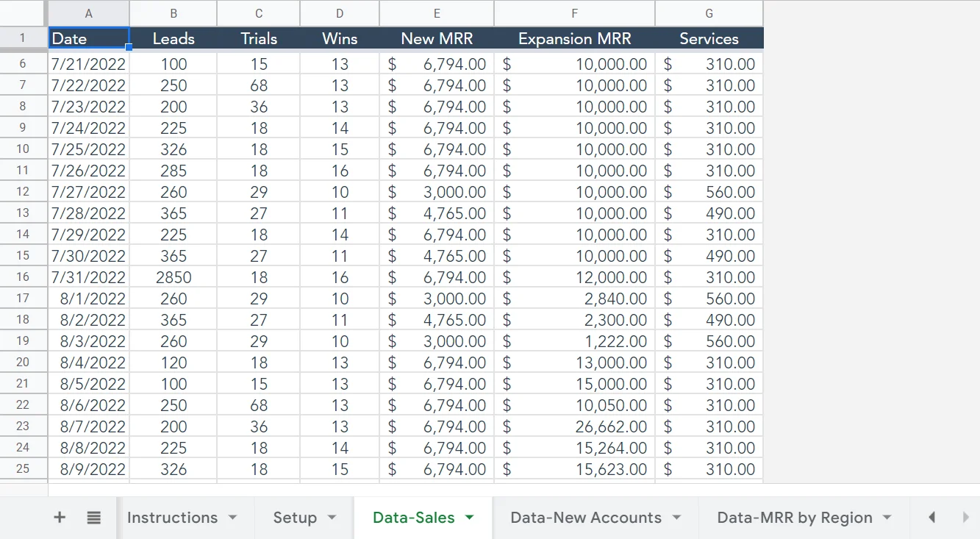Switch to Data-MRR by Region tab
This screenshot has height=539, width=980.
coord(794,518)
